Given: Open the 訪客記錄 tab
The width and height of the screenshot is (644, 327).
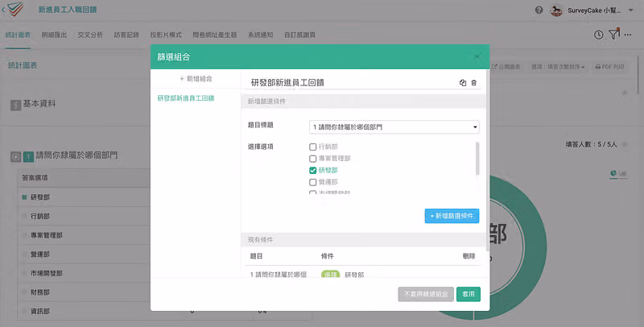Looking at the screenshot, I should [126, 35].
